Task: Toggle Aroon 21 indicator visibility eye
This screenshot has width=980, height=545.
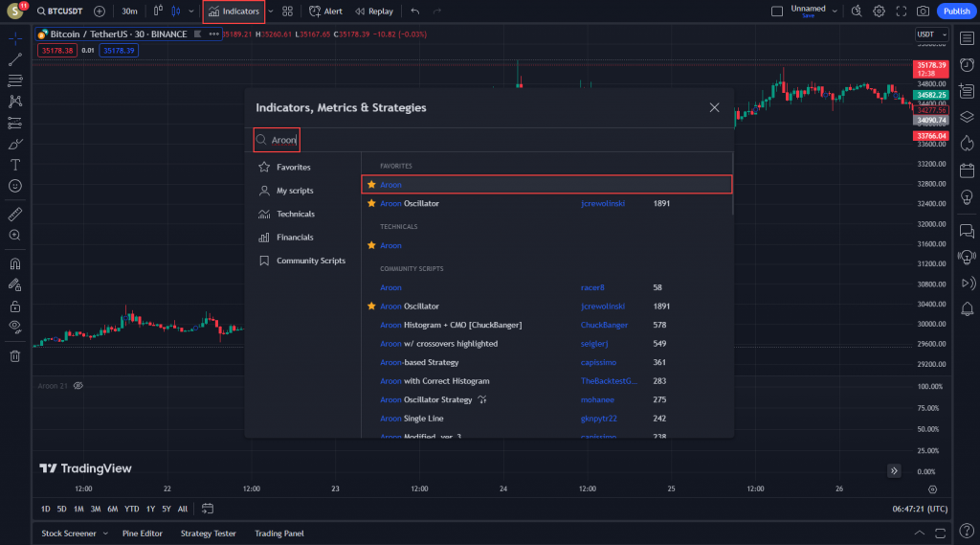Action: pos(78,385)
